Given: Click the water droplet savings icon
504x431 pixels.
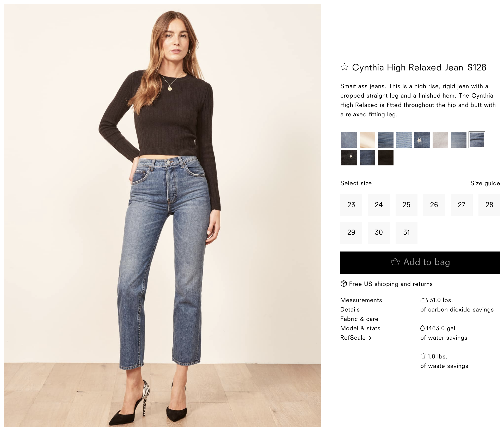Looking at the screenshot, I should point(422,328).
